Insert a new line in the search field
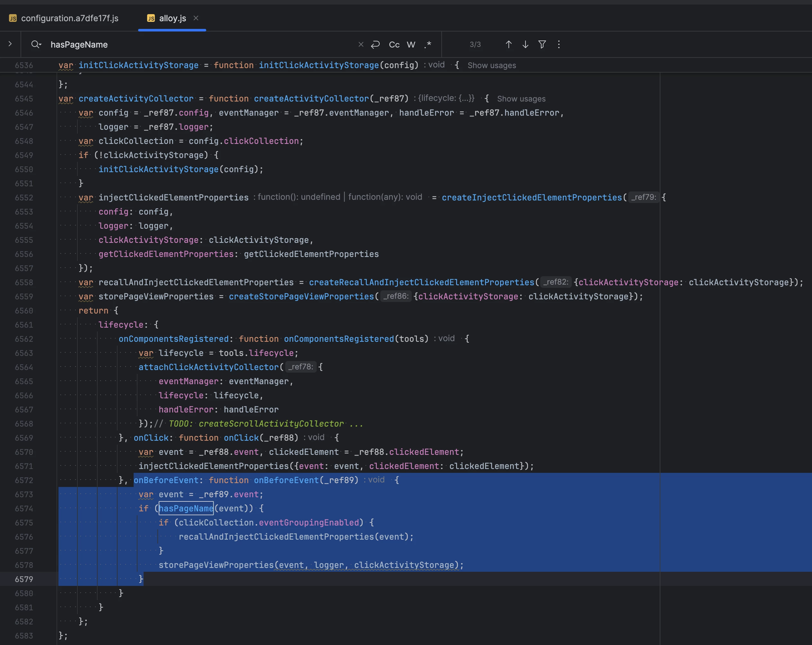The image size is (812, 645). pyautogui.click(x=375, y=44)
